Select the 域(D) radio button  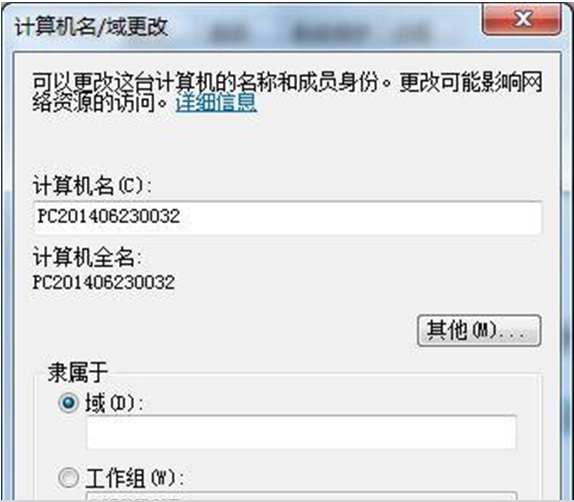point(68,402)
